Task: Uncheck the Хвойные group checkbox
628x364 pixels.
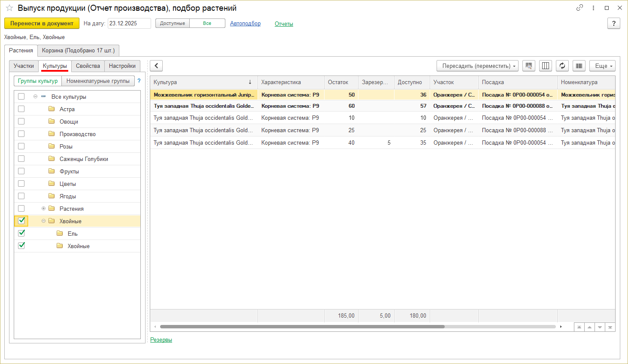Action: [x=21, y=221]
